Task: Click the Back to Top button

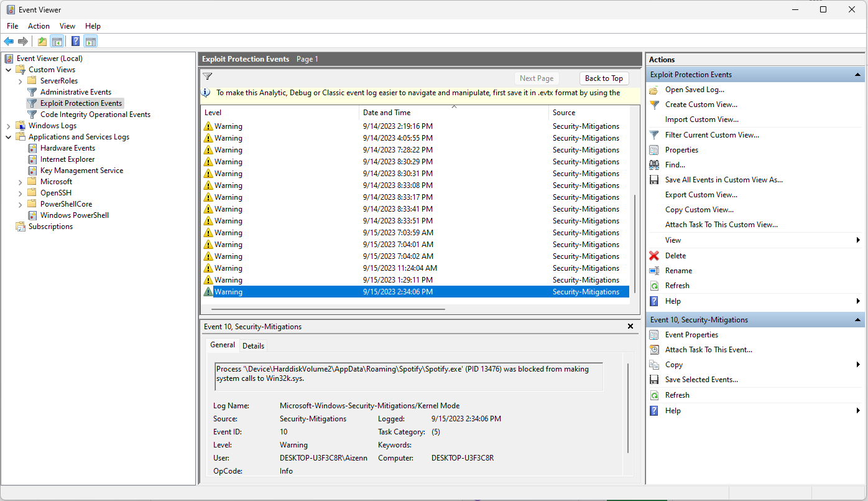Action: (x=604, y=78)
